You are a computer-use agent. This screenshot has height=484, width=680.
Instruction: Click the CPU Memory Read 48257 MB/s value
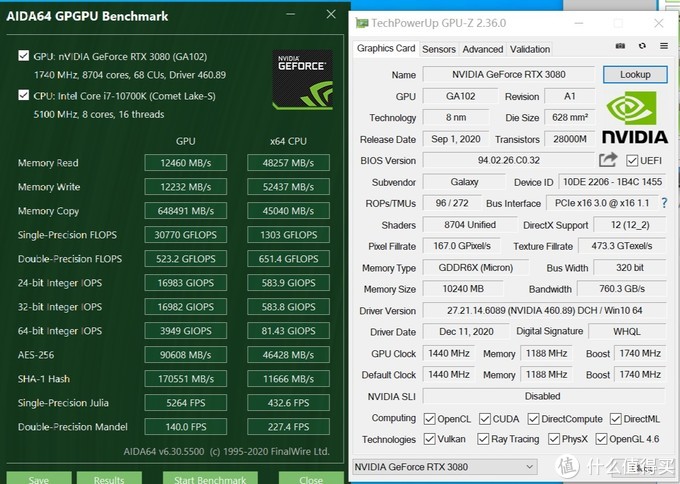[x=288, y=163]
